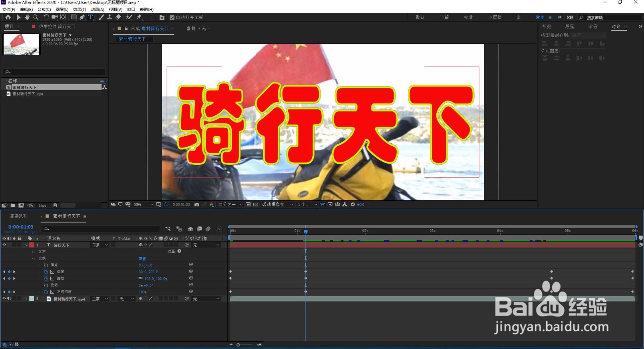The height and width of the screenshot is (349, 644).
Task: Open TrkMat dropdown for video layer
Action: (126, 299)
